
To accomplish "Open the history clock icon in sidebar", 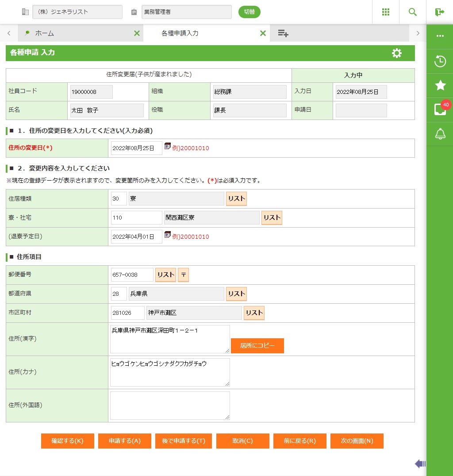I will pos(440,61).
